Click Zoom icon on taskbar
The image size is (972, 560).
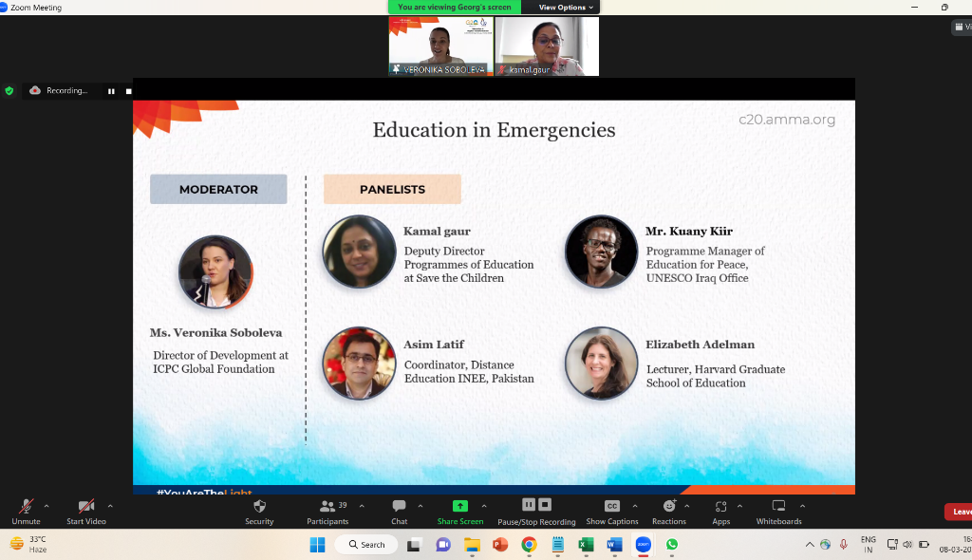(644, 545)
